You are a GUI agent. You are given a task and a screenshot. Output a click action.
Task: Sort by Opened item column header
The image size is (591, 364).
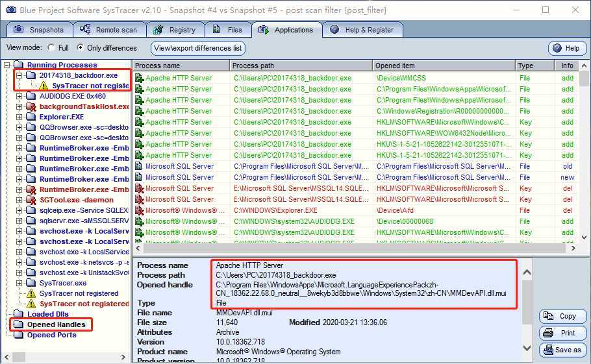click(x=444, y=66)
